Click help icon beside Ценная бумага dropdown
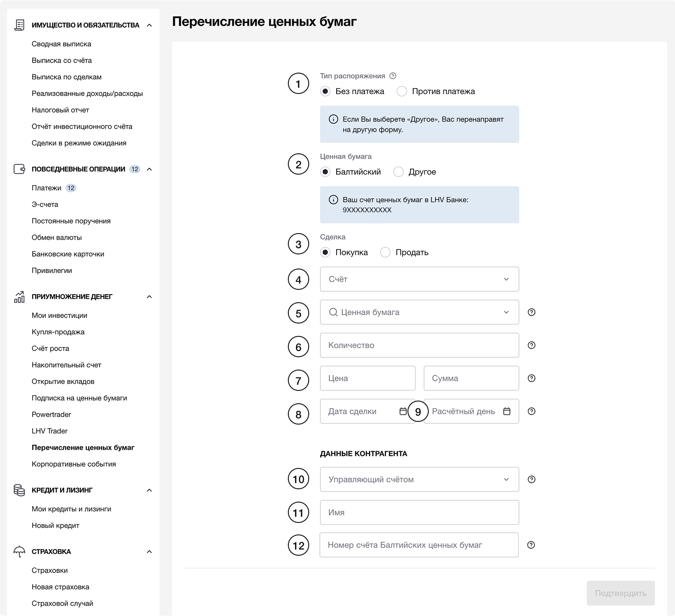The width and height of the screenshot is (675, 616). click(x=531, y=312)
